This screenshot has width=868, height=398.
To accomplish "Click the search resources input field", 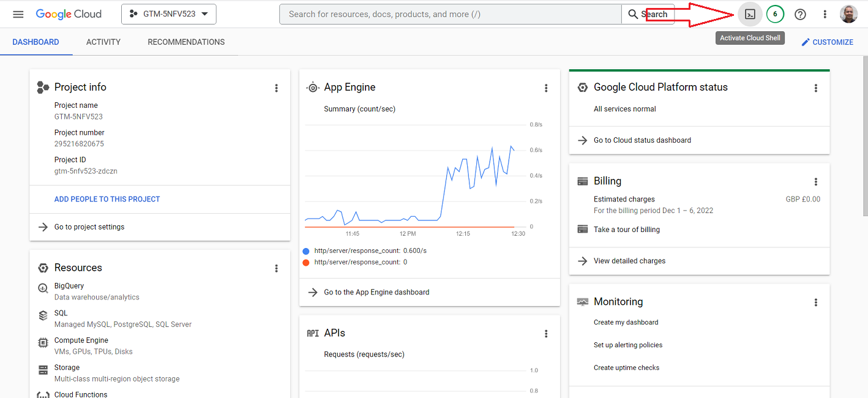I will click(450, 14).
